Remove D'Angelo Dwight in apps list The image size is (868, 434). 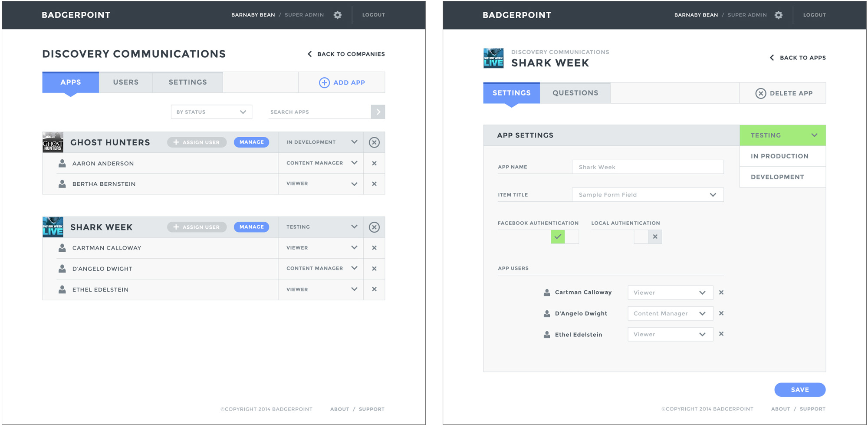[x=374, y=269]
